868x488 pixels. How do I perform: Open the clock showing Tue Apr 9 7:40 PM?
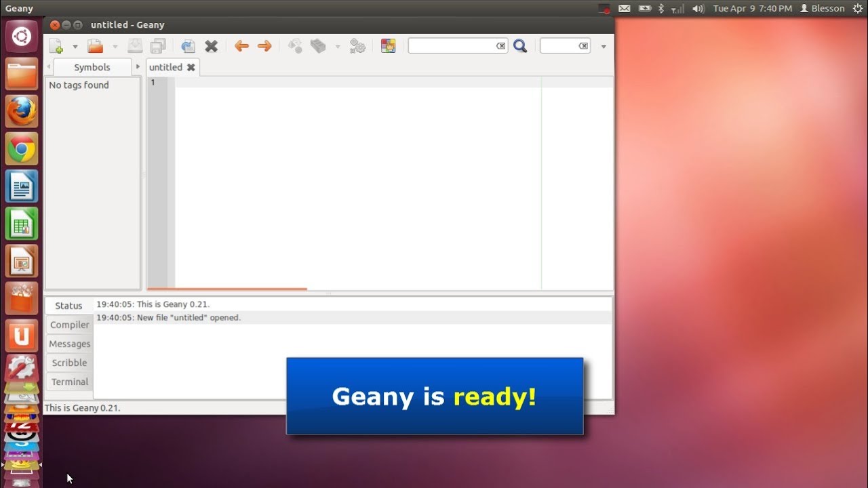tap(753, 8)
